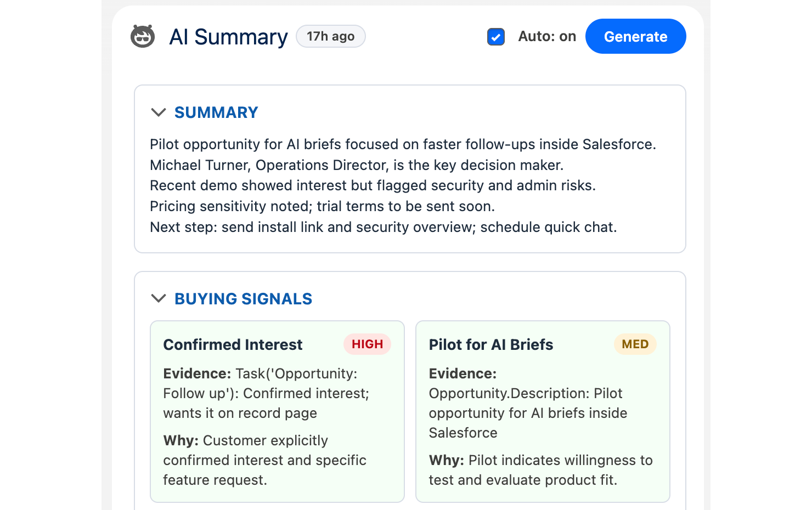Click the robot AI Summary icon
The height and width of the screenshot is (510, 812).
(x=143, y=36)
